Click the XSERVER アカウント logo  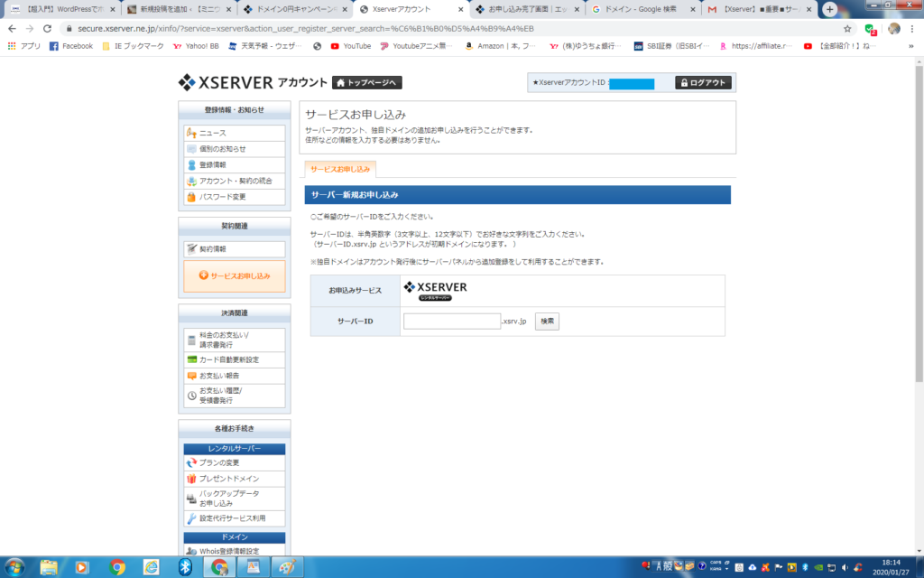point(252,83)
